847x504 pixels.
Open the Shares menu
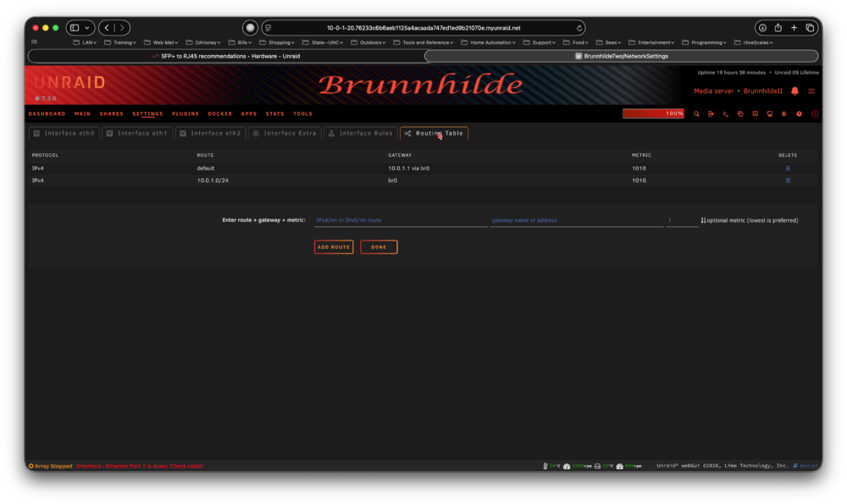111,114
